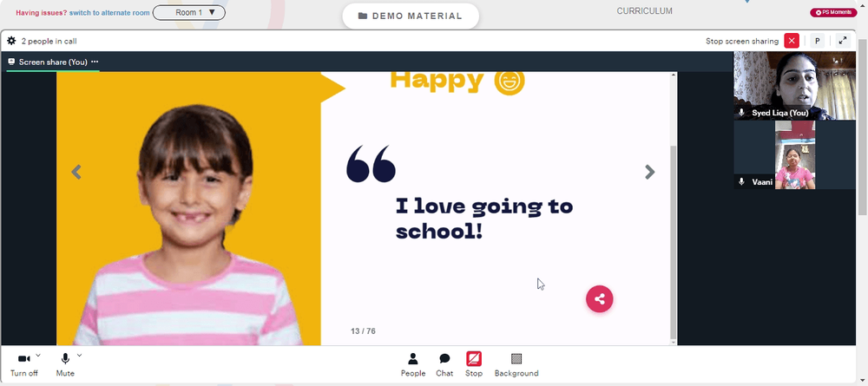Mute the microphone
This screenshot has height=386, width=868.
tap(65, 365)
